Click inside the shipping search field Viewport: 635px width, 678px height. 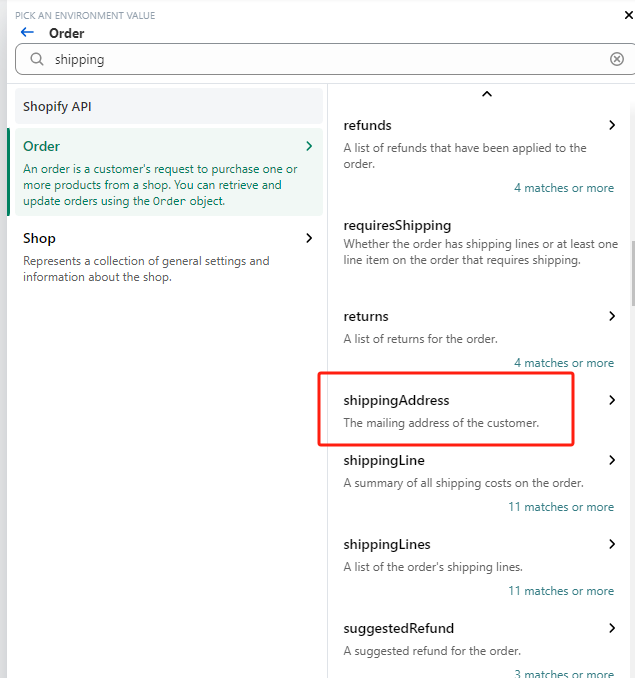pos(324,59)
